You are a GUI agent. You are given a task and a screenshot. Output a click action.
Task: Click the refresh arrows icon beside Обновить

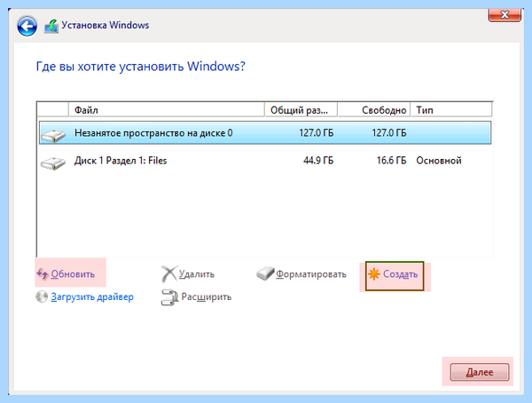click(x=43, y=274)
